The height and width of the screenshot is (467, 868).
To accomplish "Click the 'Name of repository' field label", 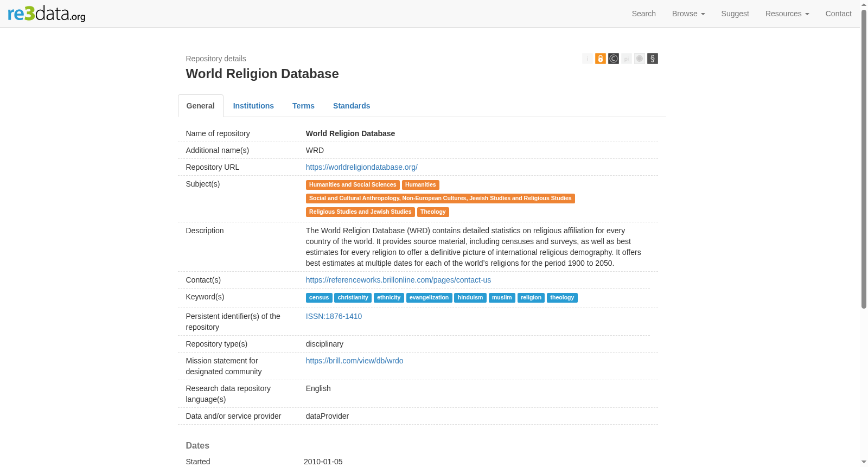I will pos(218,133).
